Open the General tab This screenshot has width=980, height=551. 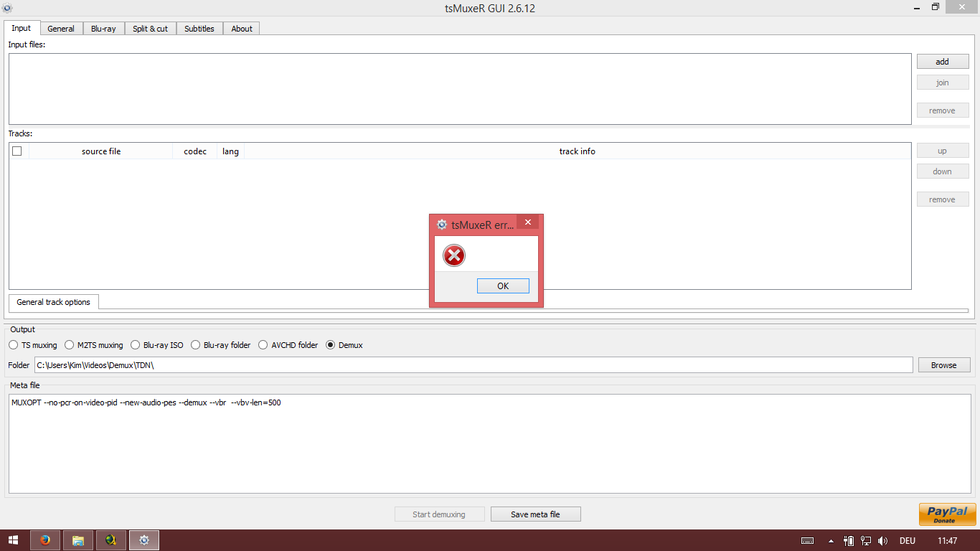coord(61,29)
